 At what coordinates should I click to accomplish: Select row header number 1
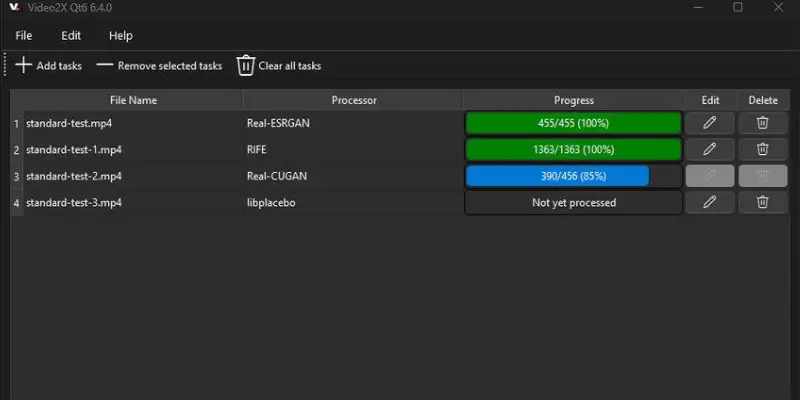pos(17,123)
